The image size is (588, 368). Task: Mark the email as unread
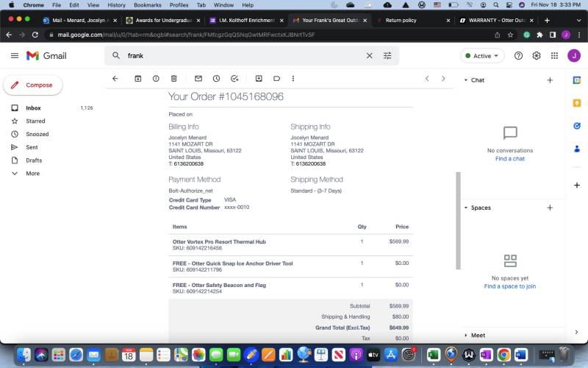tap(198, 79)
